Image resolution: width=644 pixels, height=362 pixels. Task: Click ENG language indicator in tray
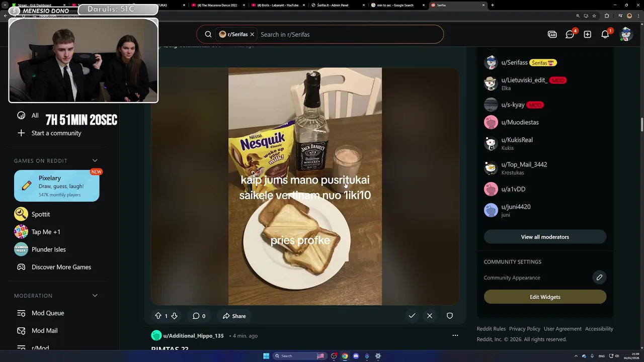[x=601, y=356]
